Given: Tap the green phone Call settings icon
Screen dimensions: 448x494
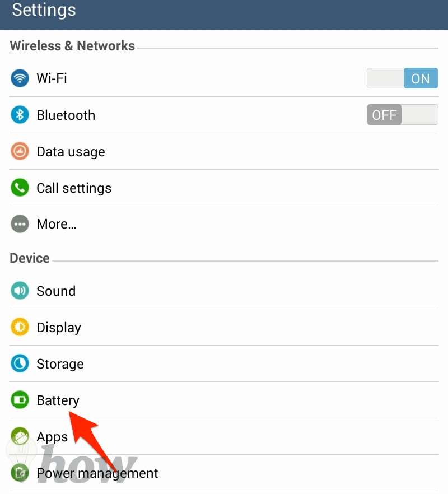Looking at the screenshot, I should [x=20, y=188].
